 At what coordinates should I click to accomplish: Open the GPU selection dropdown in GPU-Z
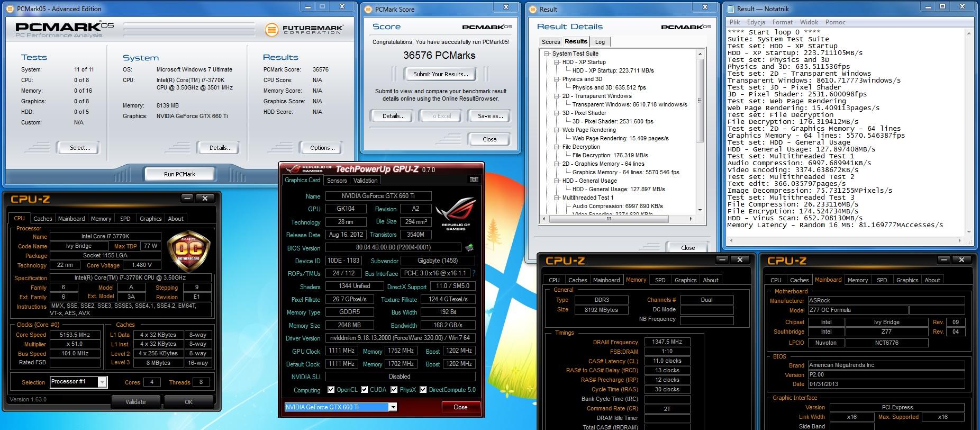(393, 407)
